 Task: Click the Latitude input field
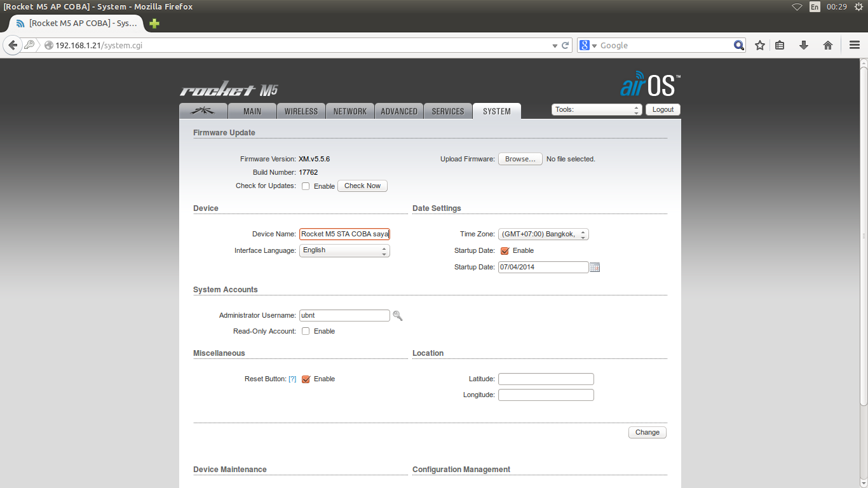pos(546,379)
